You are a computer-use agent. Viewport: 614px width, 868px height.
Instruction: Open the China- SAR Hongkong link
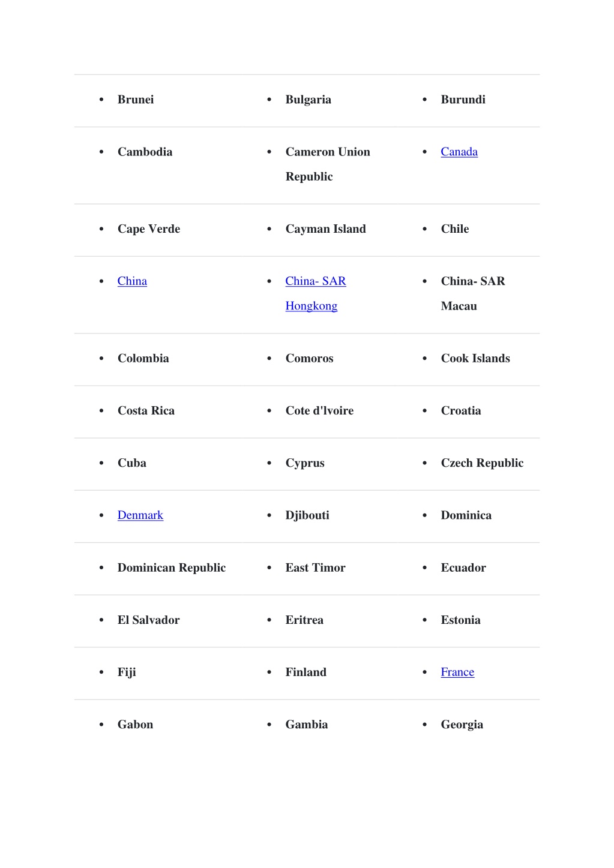click(316, 293)
